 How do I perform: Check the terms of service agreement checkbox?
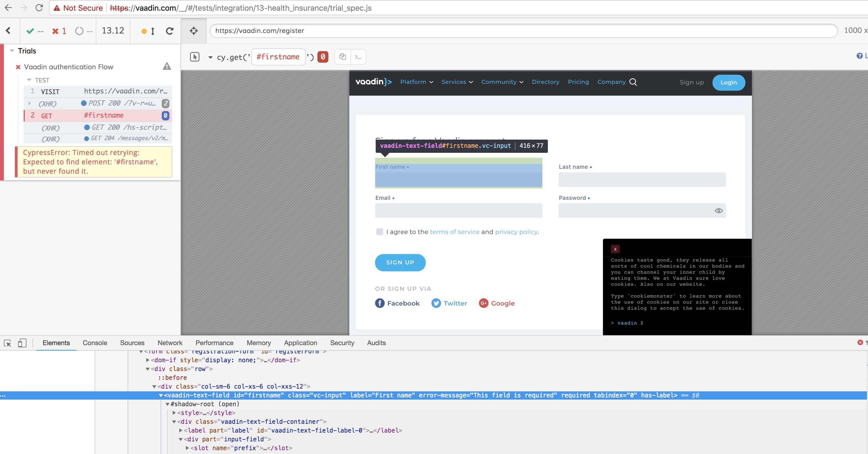click(x=380, y=232)
